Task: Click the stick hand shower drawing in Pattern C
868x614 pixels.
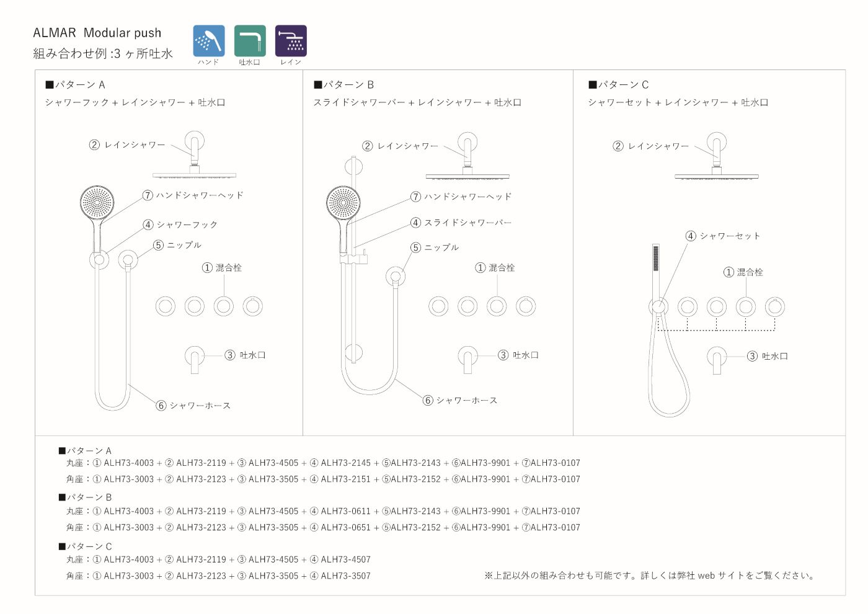Action: [x=656, y=273]
